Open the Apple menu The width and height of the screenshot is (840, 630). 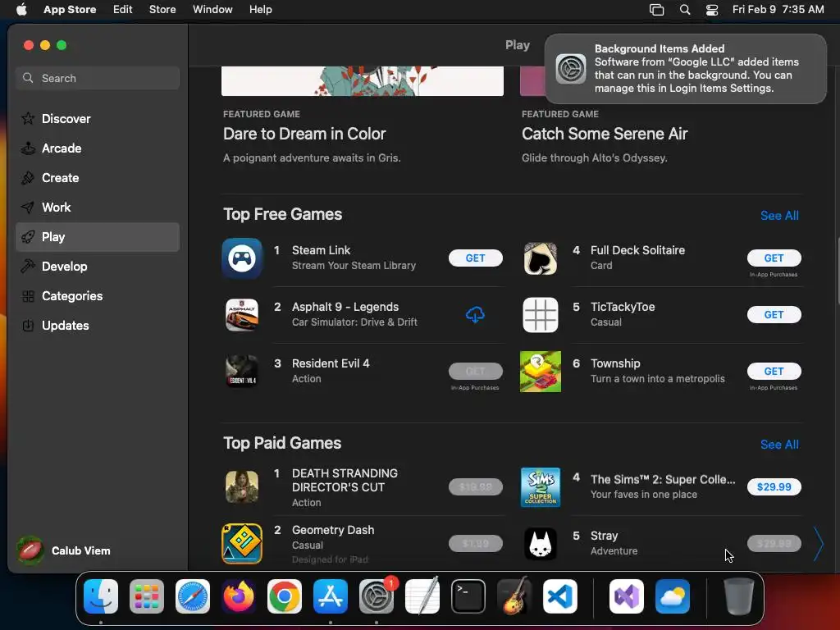[21, 10]
